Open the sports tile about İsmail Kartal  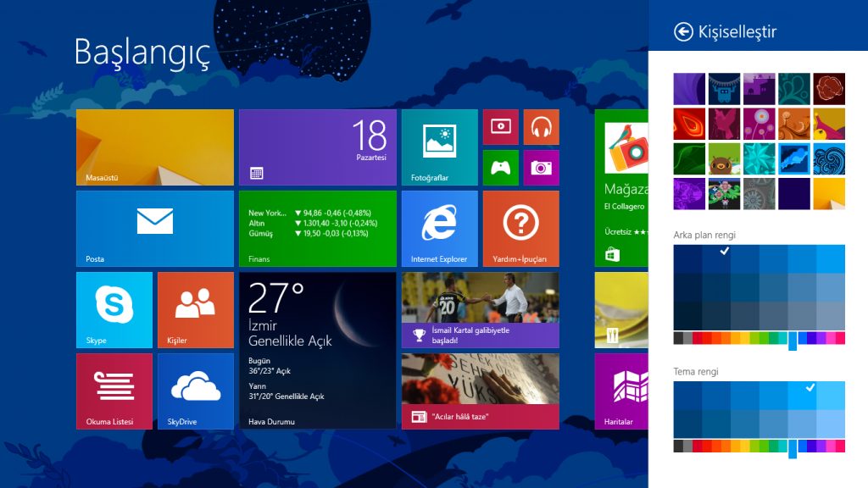tap(481, 310)
